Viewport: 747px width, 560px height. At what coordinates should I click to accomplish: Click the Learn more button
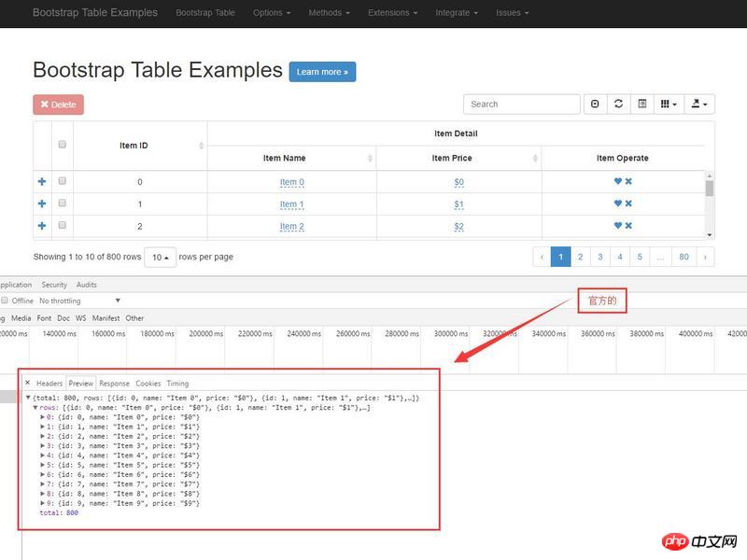point(322,72)
